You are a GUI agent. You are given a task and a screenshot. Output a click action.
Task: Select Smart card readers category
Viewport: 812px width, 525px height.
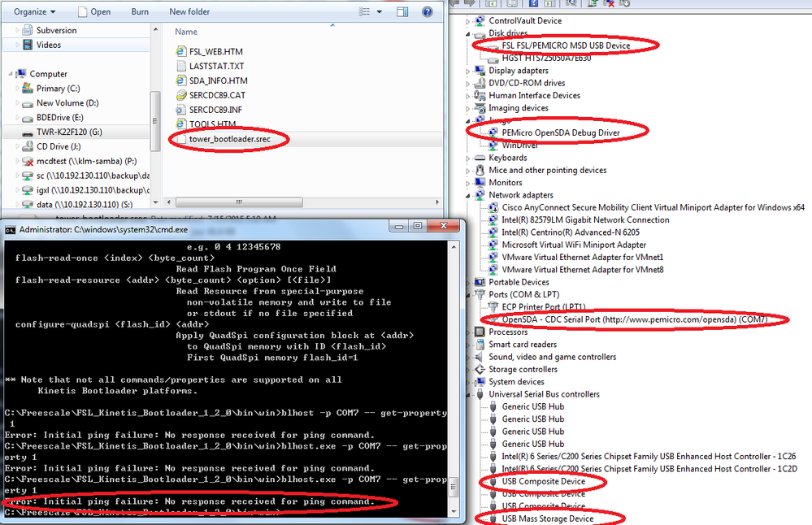pos(523,344)
